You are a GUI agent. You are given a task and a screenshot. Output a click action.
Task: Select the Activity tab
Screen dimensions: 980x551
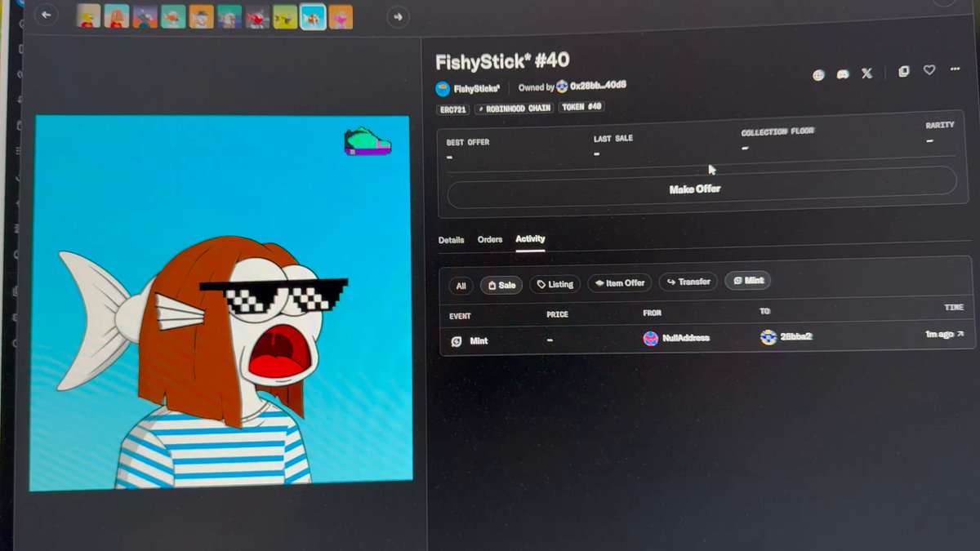[530, 238]
